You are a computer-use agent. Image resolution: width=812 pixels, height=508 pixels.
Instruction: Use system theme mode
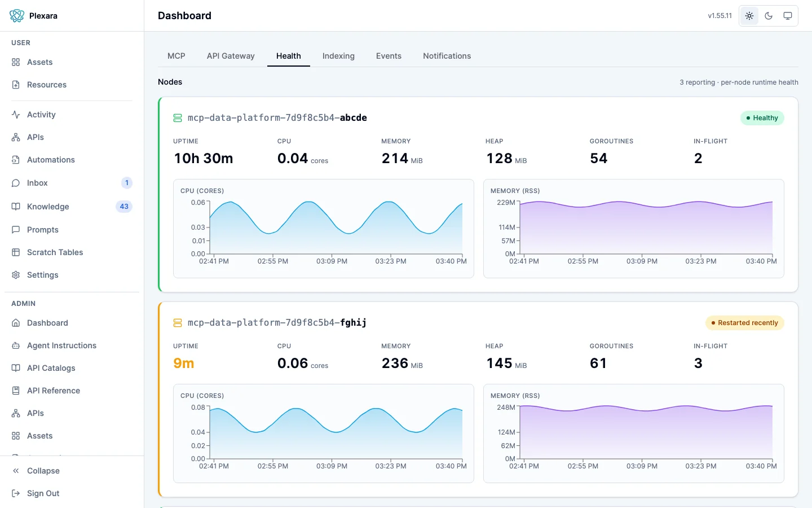pos(788,16)
